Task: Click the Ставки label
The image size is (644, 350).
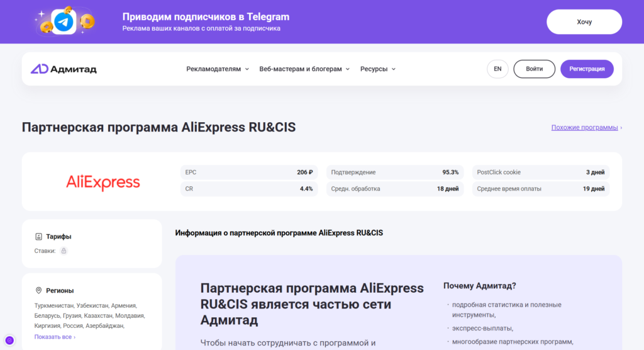Action: tap(45, 251)
